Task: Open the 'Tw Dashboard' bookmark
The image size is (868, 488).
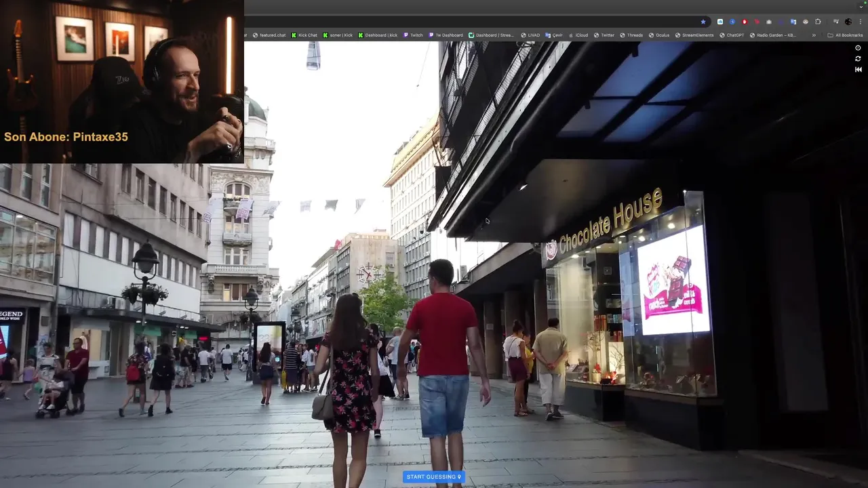Action: [446, 35]
